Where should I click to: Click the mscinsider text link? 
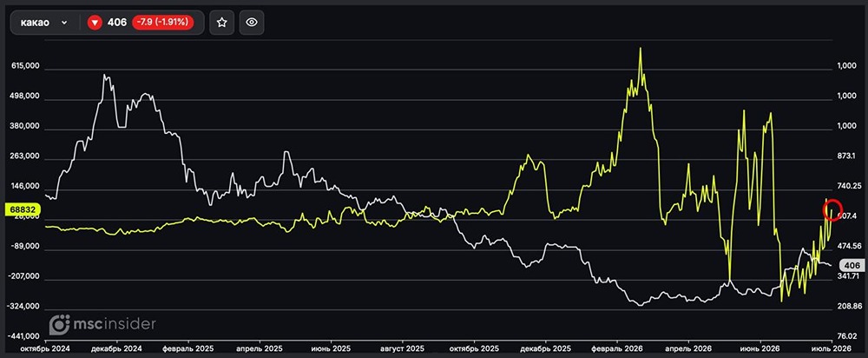click(x=115, y=324)
